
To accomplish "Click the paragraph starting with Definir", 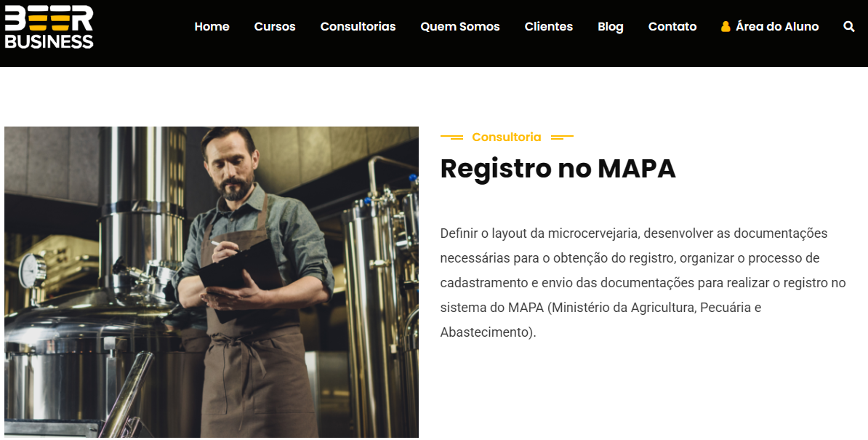I will pyautogui.click(x=643, y=283).
